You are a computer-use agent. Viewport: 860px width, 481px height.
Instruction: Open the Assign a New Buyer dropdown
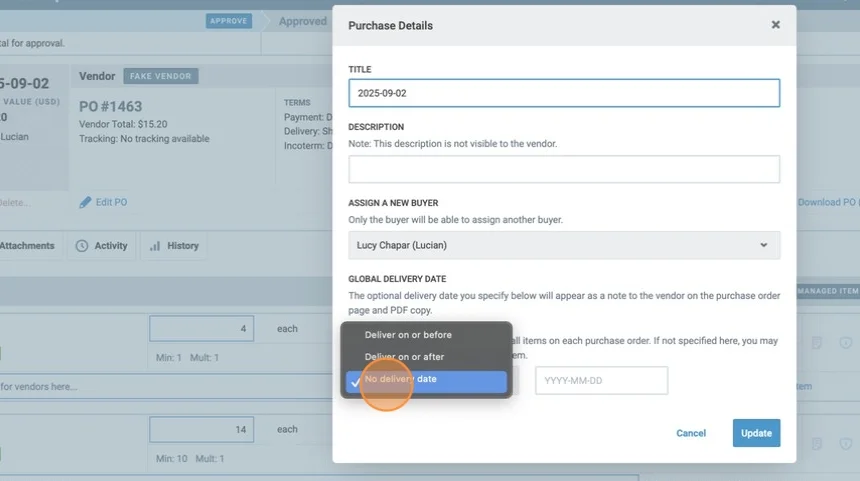pos(563,245)
